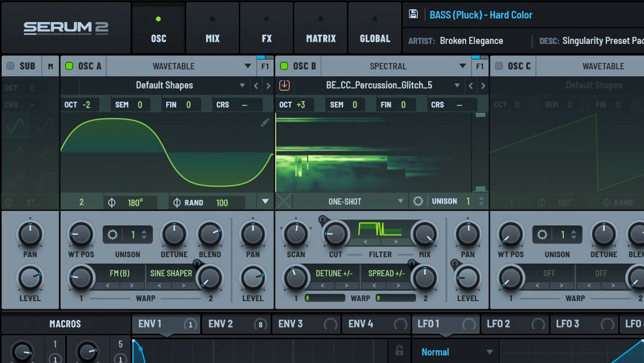Click the sine wave shape in SUB panel
Screen dimensions: 644x363
(16, 125)
